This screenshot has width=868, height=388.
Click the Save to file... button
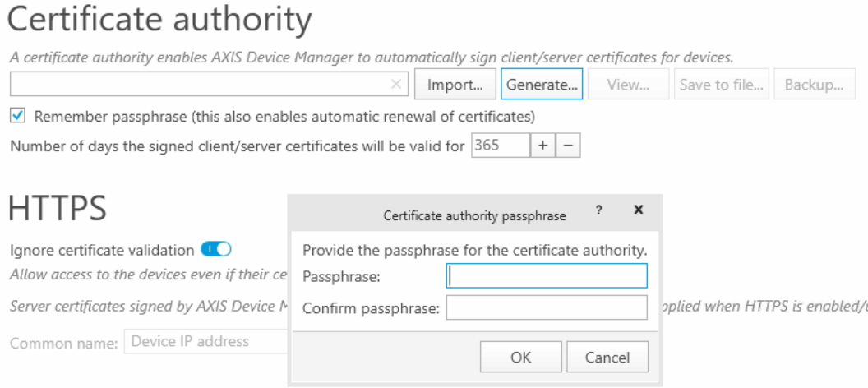722,85
